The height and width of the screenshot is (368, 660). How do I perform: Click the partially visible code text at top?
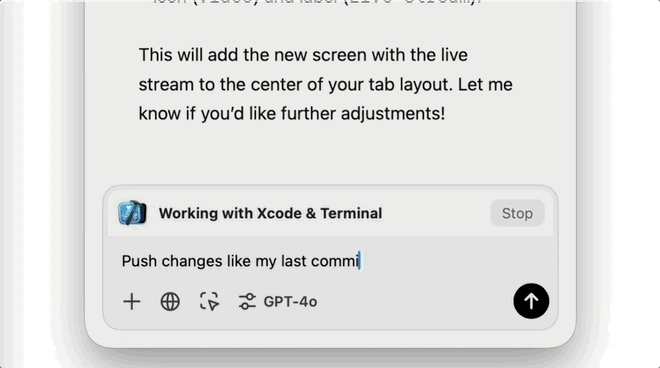(x=317, y=3)
